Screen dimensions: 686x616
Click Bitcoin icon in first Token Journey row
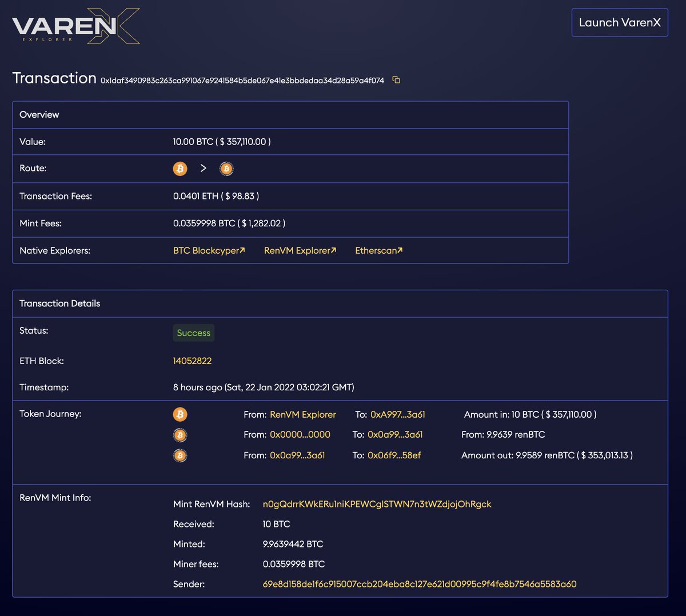pyautogui.click(x=180, y=414)
